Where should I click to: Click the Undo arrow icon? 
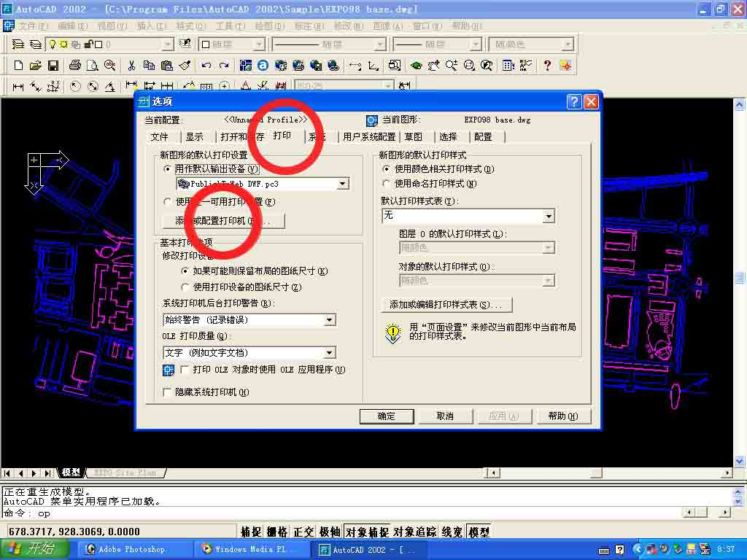(x=206, y=65)
